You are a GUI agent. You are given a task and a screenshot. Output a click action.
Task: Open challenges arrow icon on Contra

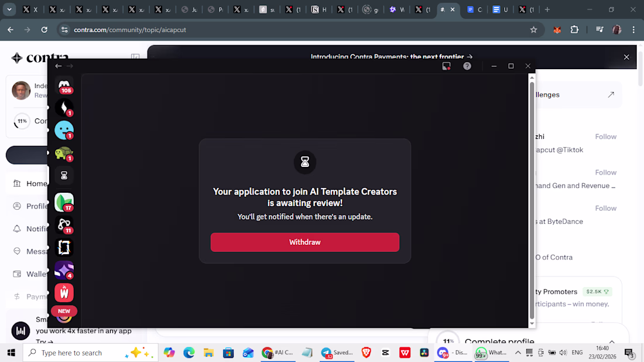pyautogui.click(x=611, y=94)
